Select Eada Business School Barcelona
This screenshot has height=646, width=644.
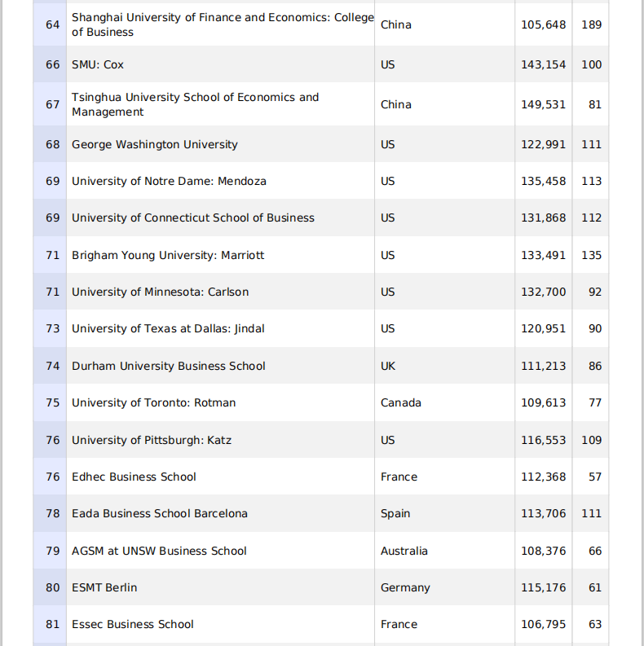pos(160,513)
